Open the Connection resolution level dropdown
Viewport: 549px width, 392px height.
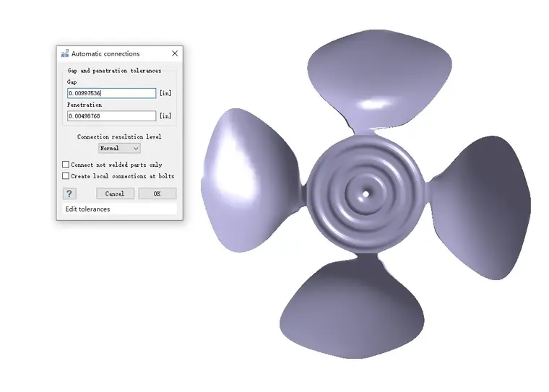point(119,148)
